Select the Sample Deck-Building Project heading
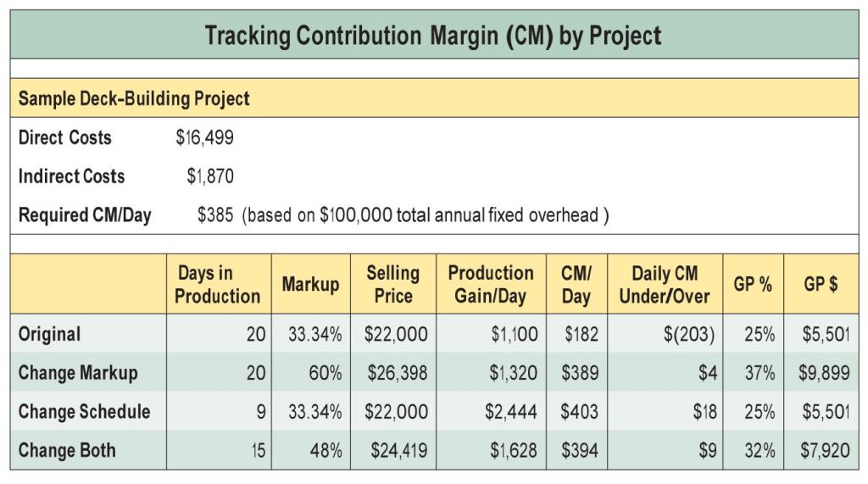Screen dimensions: 868x484 point(134,98)
